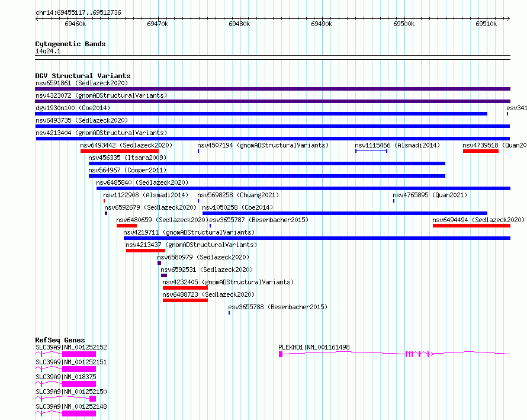Open the SLC39A9|NM_001252150 gene label
Screen dimensions: 527x420
71,392
